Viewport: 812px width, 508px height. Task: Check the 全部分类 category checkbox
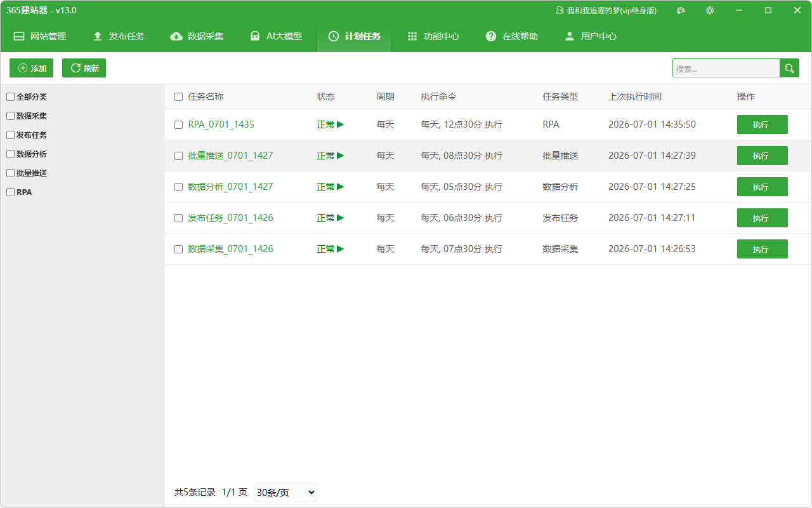click(x=10, y=97)
